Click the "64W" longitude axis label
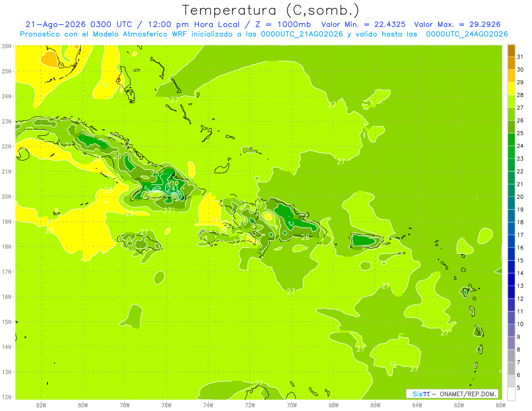532x411 pixels. click(x=417, y=404)
